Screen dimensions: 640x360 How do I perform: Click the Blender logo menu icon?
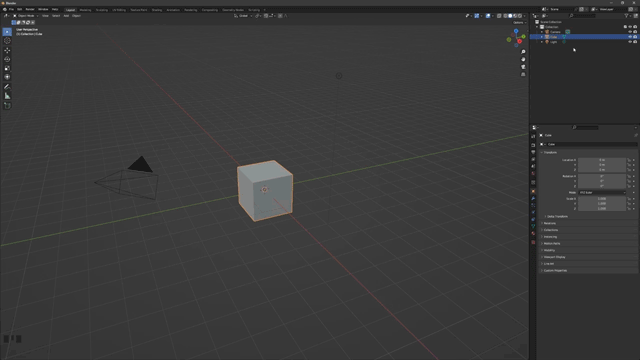(4, 9)
